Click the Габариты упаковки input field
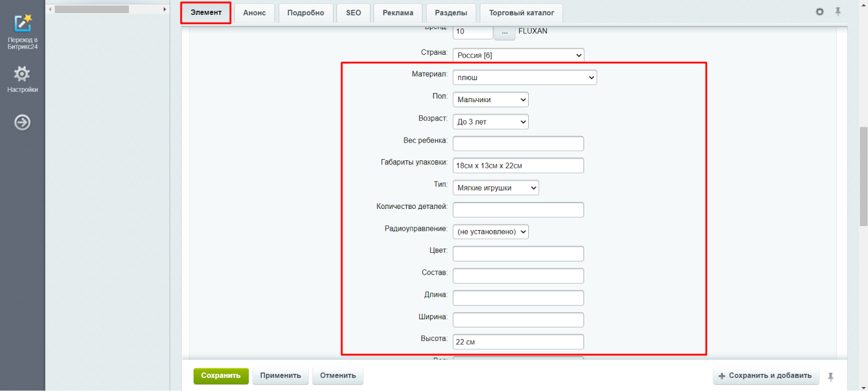Image resolution: width=868 pixels, height=391 pixels. click(x=519, y=166)
